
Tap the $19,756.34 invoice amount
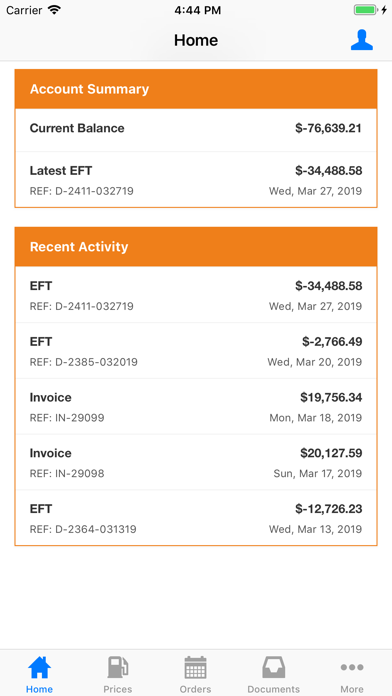(331, 397)
